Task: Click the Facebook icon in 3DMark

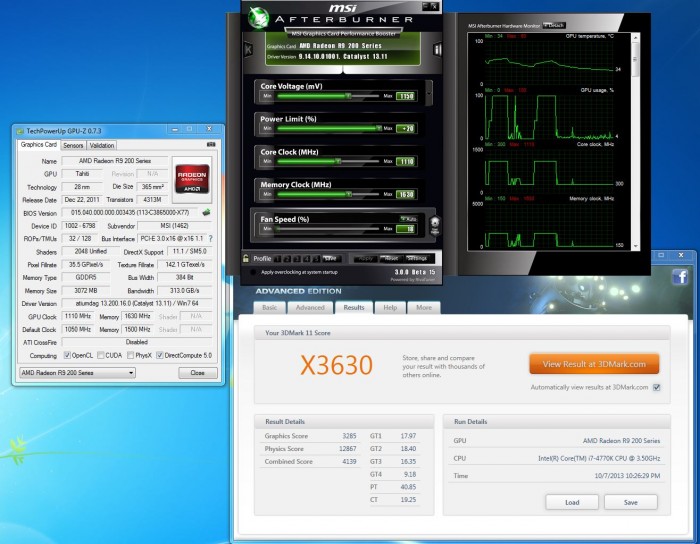Action: tap(679, 277)
